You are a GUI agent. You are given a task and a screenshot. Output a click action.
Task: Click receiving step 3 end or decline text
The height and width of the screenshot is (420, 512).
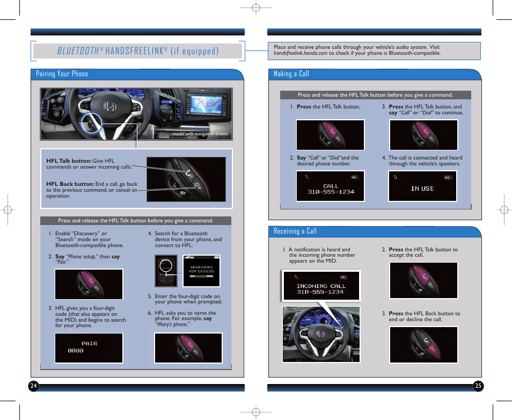coord(421,316)
